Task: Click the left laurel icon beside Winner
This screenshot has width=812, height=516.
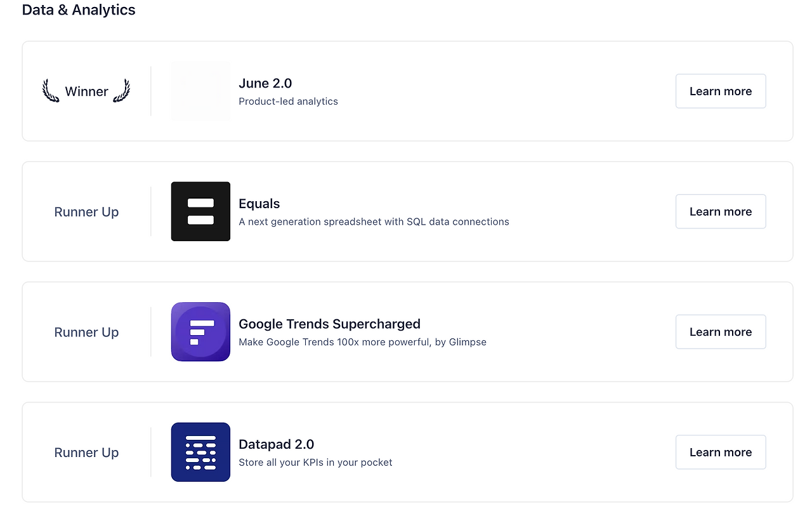Action: (x=51, y=91)
